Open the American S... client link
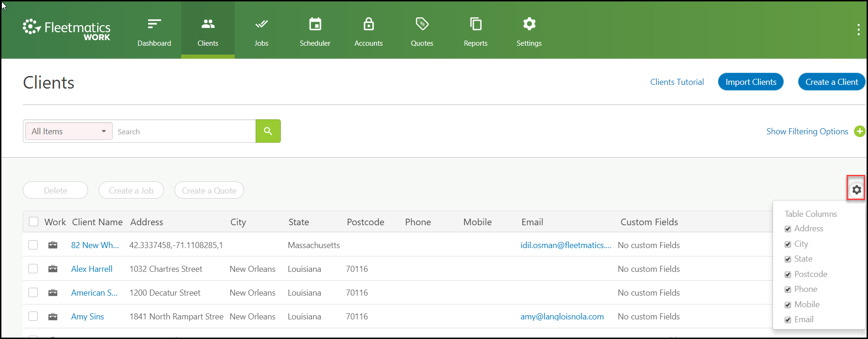This screenshot has height=339, width=868. (95, 293)
